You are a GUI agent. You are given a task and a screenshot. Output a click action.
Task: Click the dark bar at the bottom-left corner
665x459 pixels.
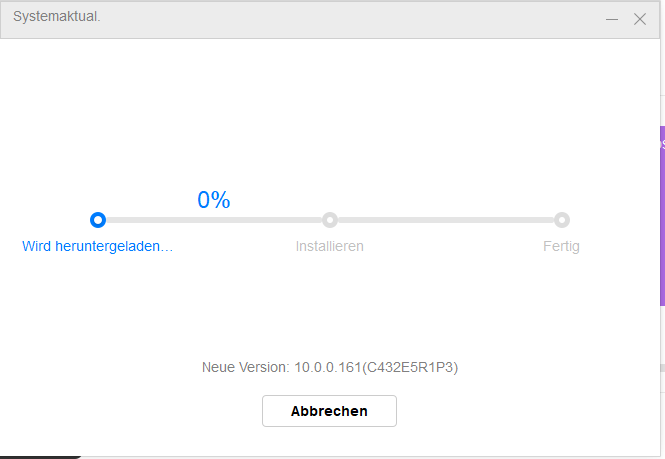40,457
